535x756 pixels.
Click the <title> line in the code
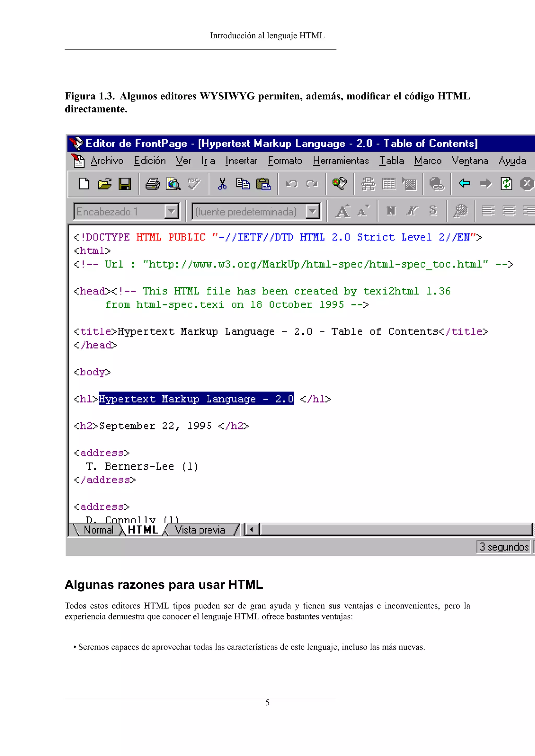tap(281, 332)
